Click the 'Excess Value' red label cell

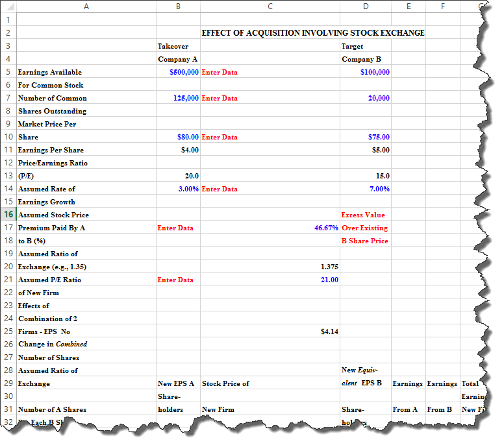[365, 215]
